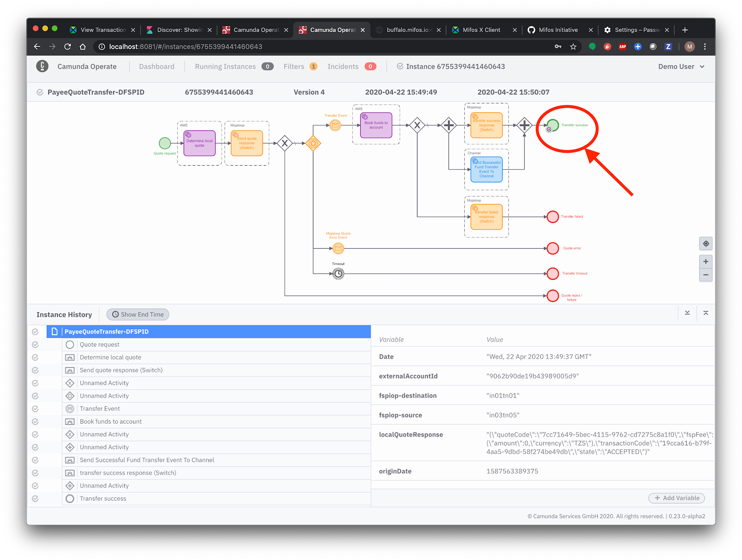
Task: Collapse the Instance History panel down
Action: tap(687, 313)
